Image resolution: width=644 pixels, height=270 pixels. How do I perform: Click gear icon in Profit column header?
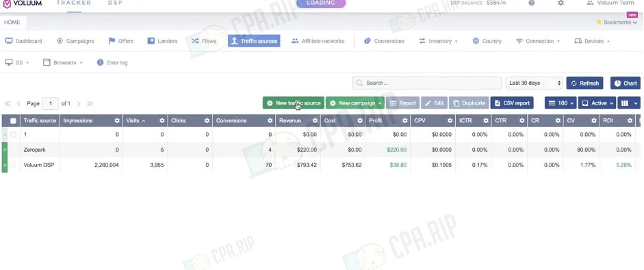coord(405,120)
